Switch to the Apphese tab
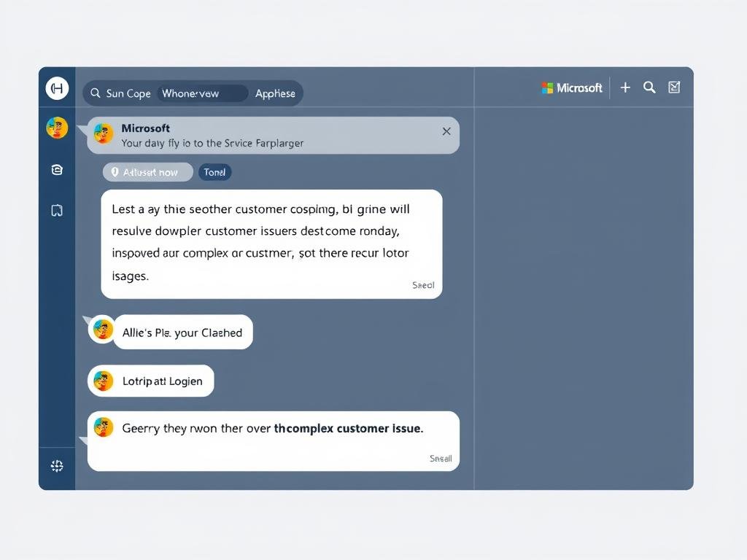 [x=275, y=93]
